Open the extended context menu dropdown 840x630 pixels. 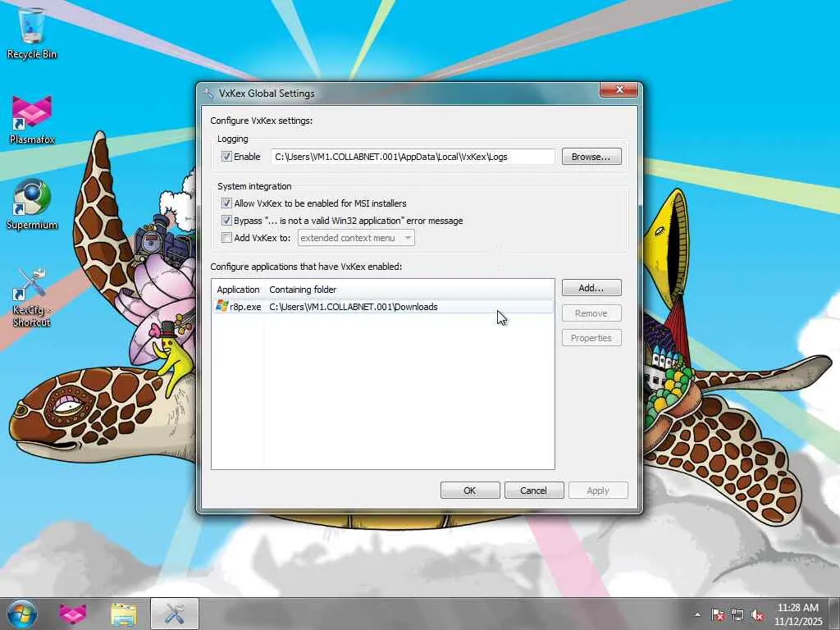pos(356,238)
